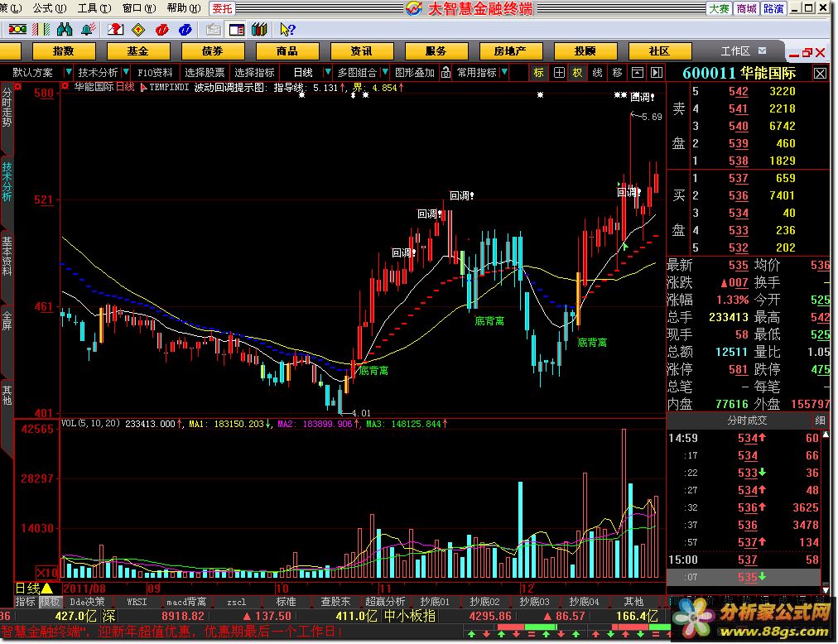
Task: Click the 大赛 button
Action: point(720,8)
